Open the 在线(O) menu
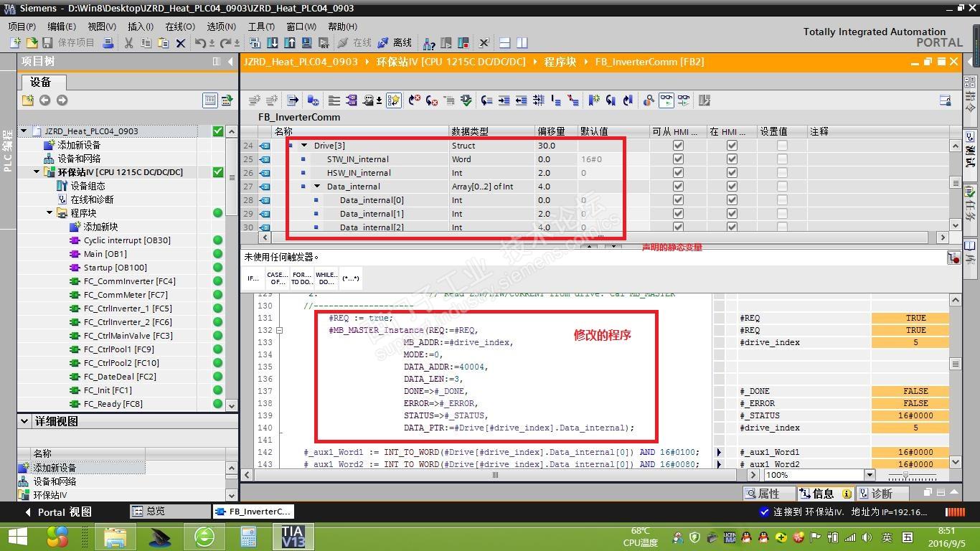 (x=180, y=27)
